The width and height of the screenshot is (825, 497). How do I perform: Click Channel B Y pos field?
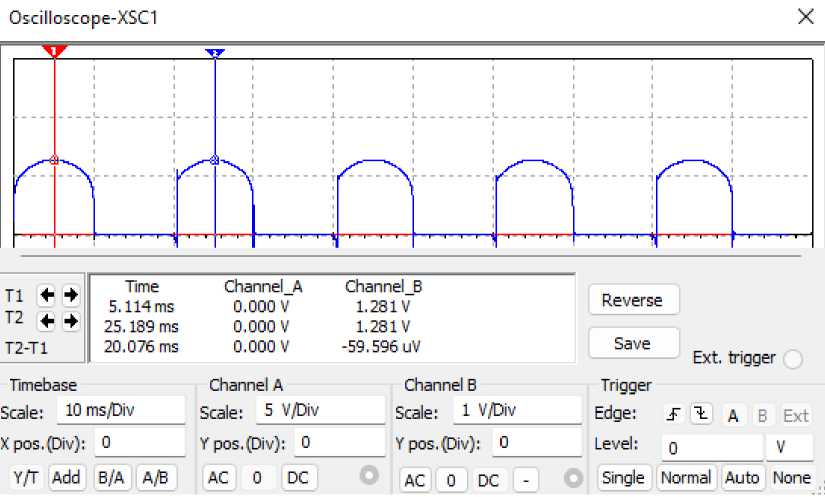pos(537,442)
